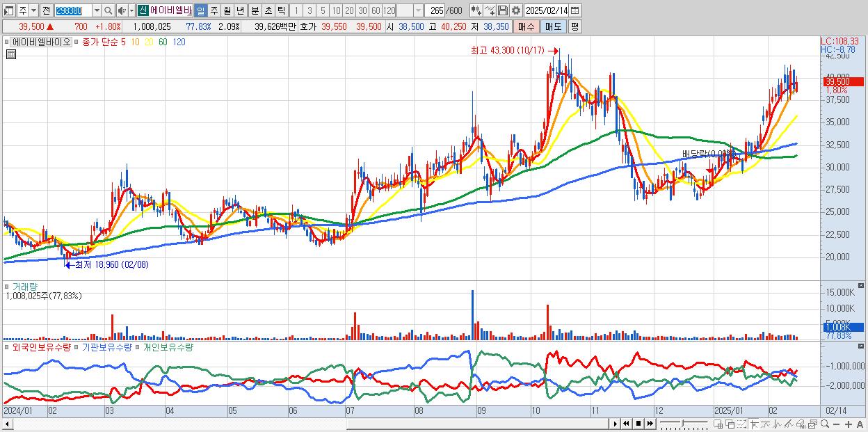Click the save chart floppy icon
868x432 pixels.
click(x=503, y=10)
